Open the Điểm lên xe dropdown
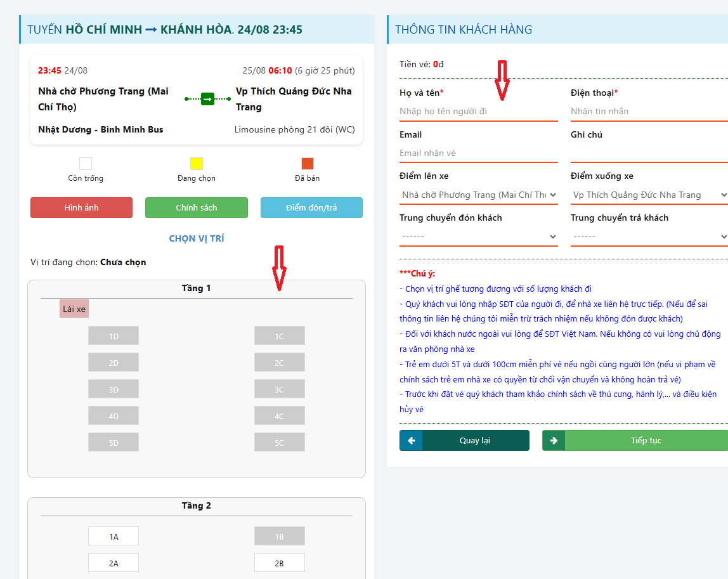This screenshot has height=579, width=728. 478,195
